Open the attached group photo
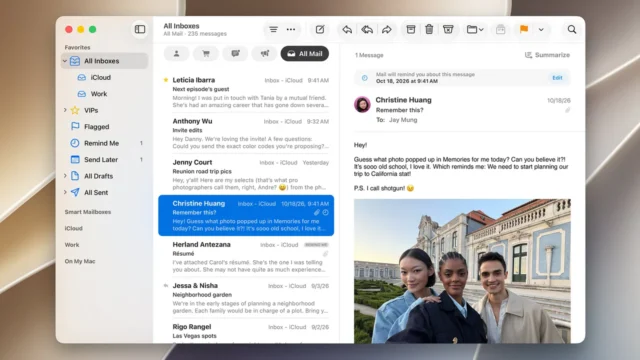The height and width of the screenshot is (360, 640). coord(462,271)
